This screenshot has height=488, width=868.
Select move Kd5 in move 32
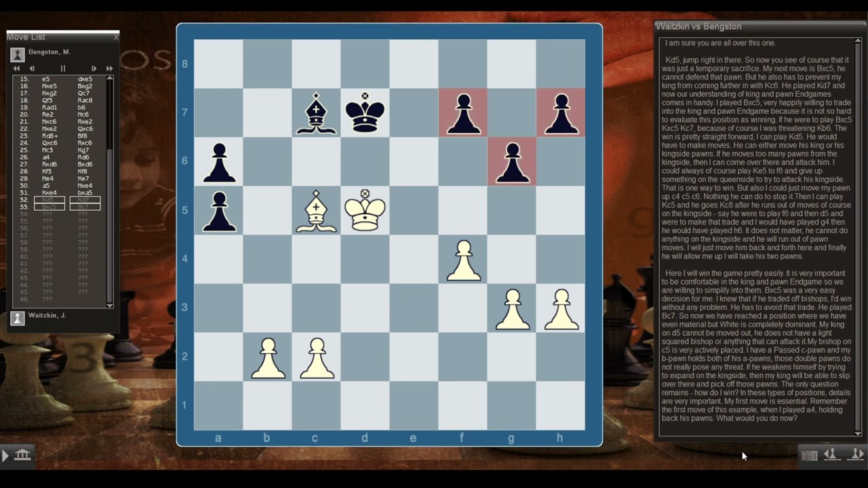click(50, 200)
